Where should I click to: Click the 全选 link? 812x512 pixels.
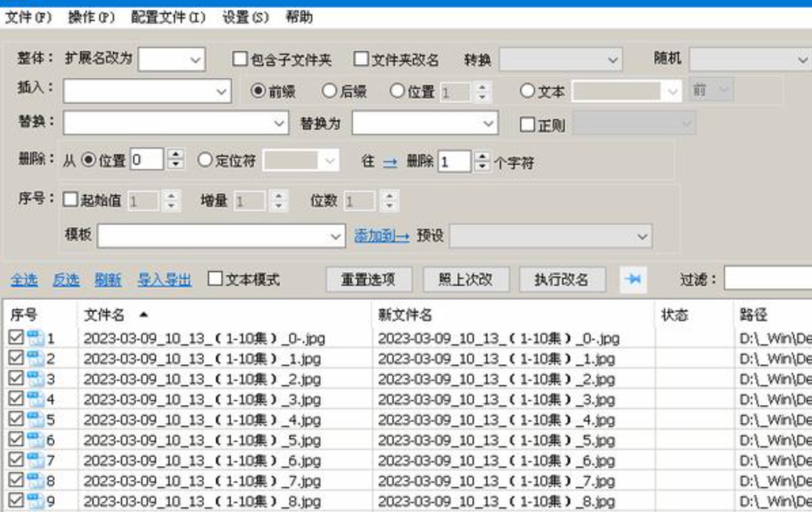coord(24,280)
